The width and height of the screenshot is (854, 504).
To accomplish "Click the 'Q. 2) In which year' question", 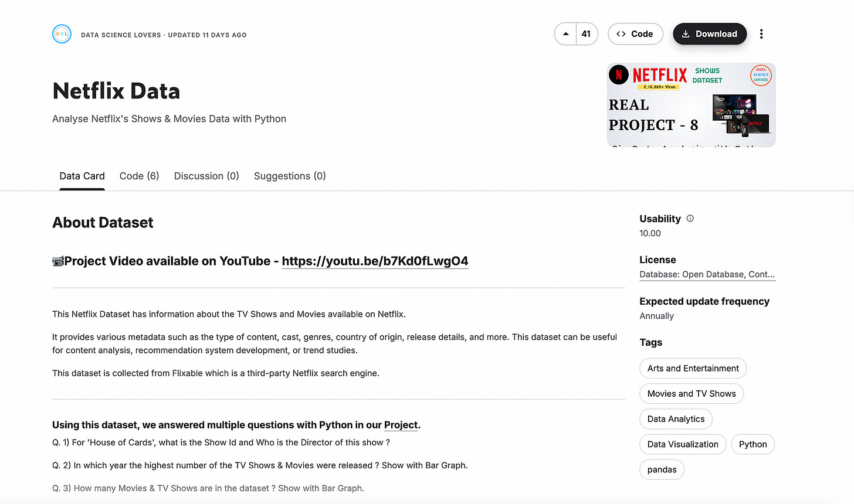I will click(260, 465).
